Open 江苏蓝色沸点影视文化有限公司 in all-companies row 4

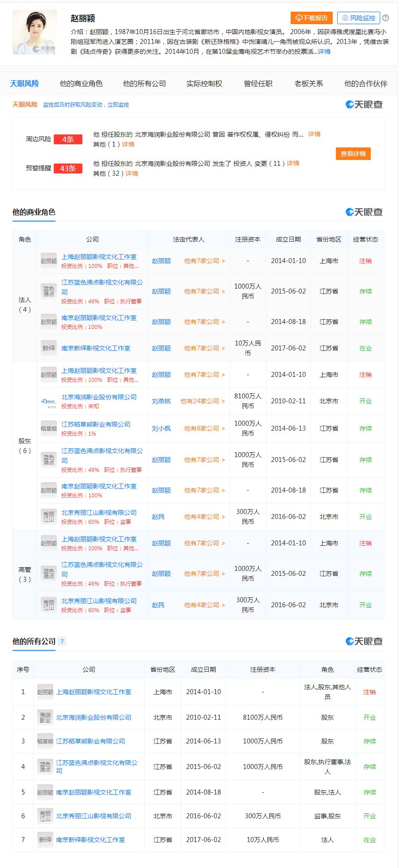pyautogui.click(x=97, y=767)
